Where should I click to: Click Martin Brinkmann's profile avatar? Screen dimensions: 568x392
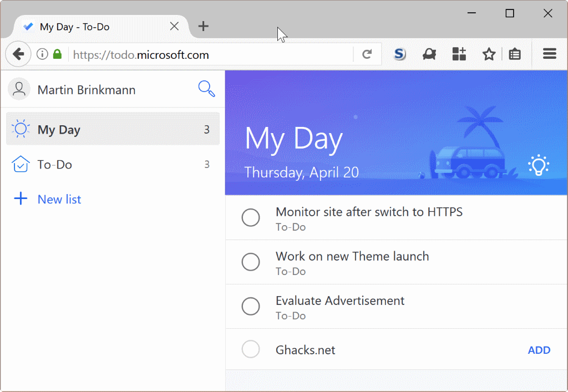click(19, 89)
